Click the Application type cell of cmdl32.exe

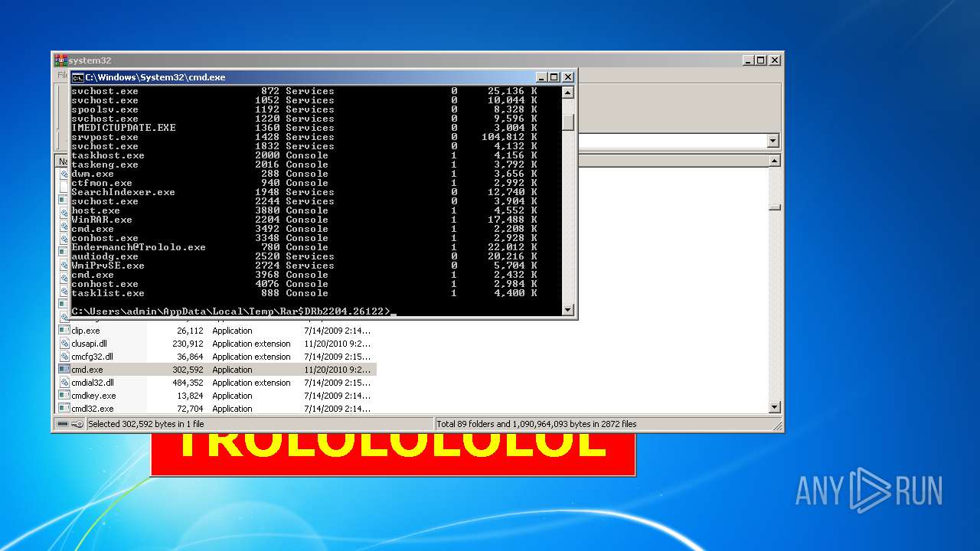[x=232, y=409]
